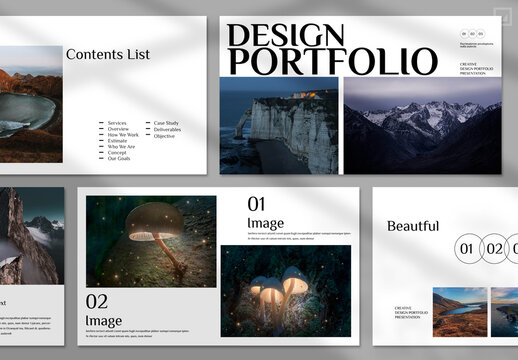Click the '02' number above the lower 'Image' heading
The image size is (518, 360).
(x=97, y=302)
